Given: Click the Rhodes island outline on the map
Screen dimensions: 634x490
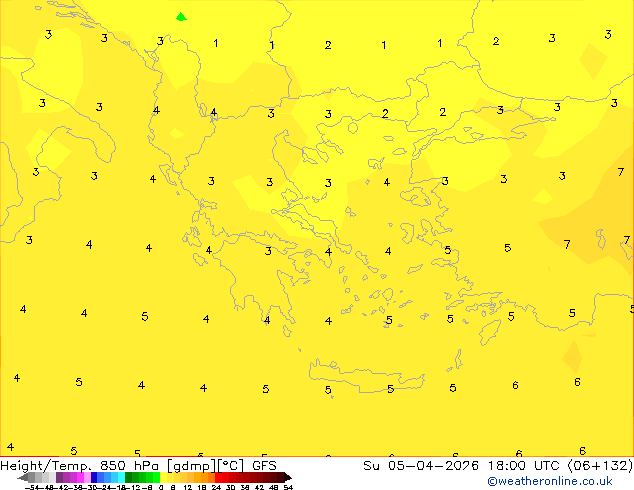Looking at the screenshot, I should tap(490, 332).
